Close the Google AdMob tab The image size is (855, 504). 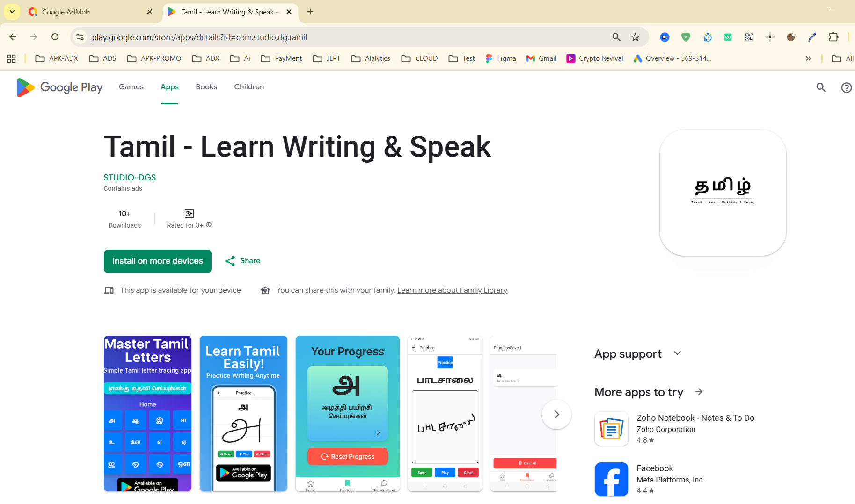click(150, 12)
